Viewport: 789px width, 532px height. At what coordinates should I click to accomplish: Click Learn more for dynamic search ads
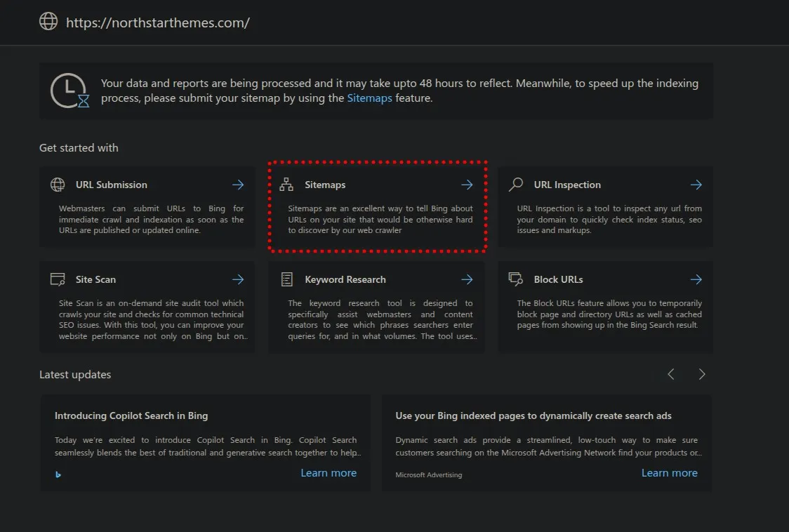tap(669, 473)
